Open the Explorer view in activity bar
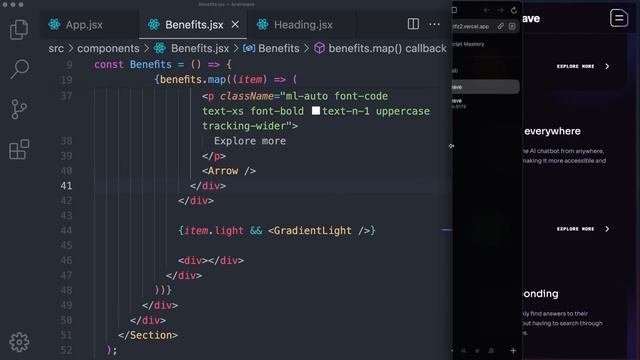Image resolution: width=640 pixels, height=360 pixels. point(19,29)
